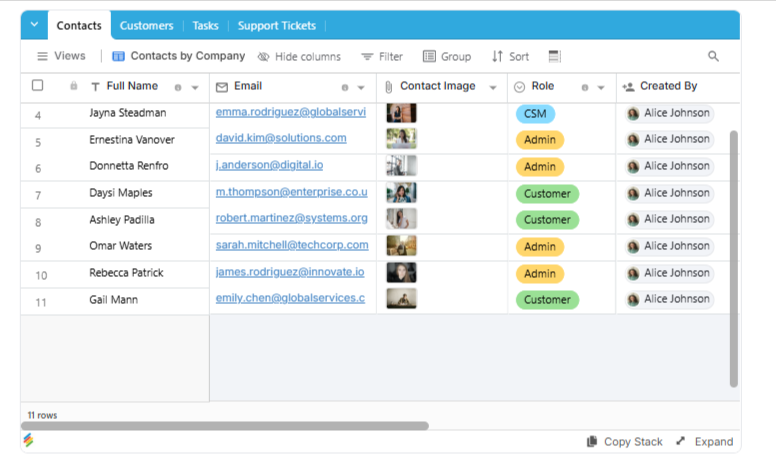Click the horizontal scrollbar
This screenshot has height=461, width=776.
(225, 426)
